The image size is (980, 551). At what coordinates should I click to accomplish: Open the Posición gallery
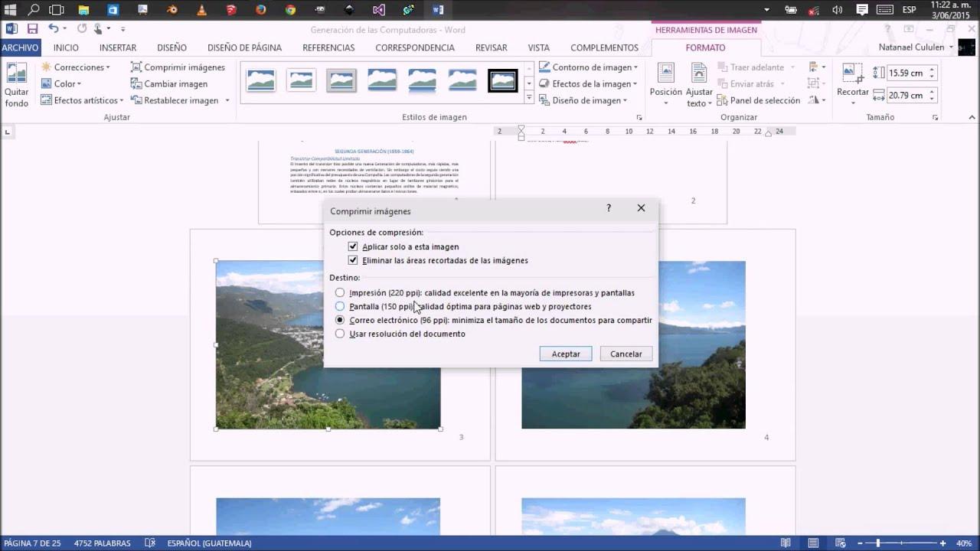point(665,84)
